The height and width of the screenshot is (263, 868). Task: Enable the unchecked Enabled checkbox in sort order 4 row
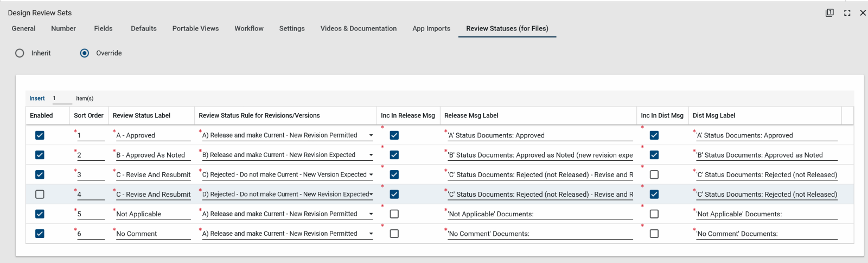pos(40,195)
